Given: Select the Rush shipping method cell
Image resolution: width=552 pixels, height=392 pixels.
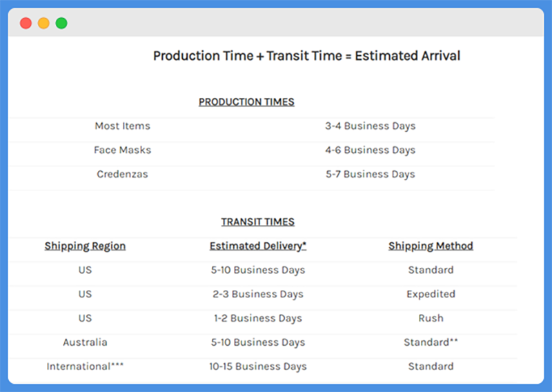Looking at the screenshot, I should [x=431, y=318].
